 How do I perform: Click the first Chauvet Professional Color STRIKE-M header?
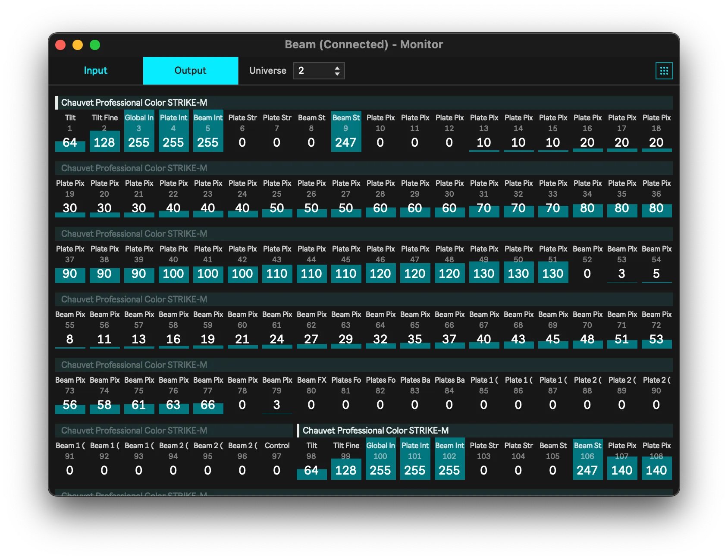pos(364,103)
